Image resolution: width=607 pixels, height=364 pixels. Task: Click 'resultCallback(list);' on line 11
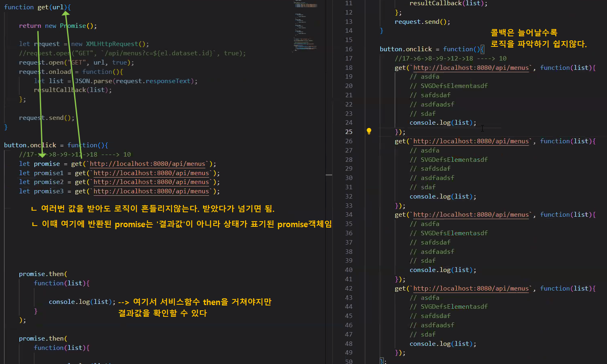[448, 3]
